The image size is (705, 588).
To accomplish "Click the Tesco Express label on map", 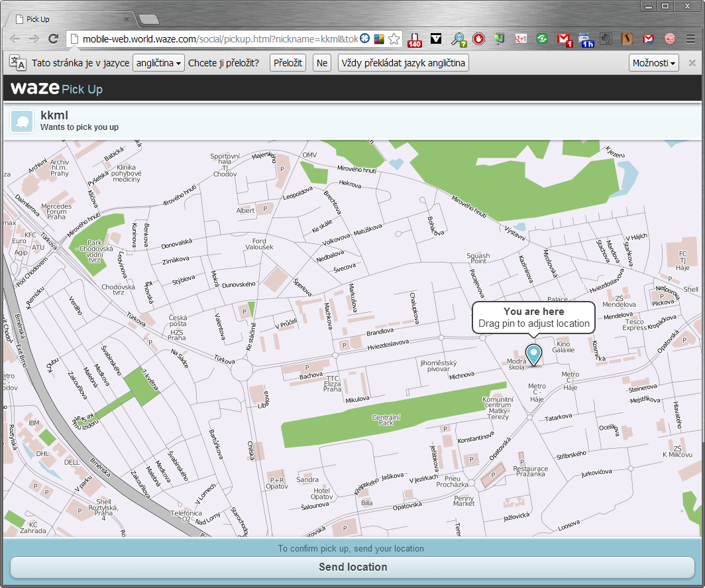I will [634, 324].
